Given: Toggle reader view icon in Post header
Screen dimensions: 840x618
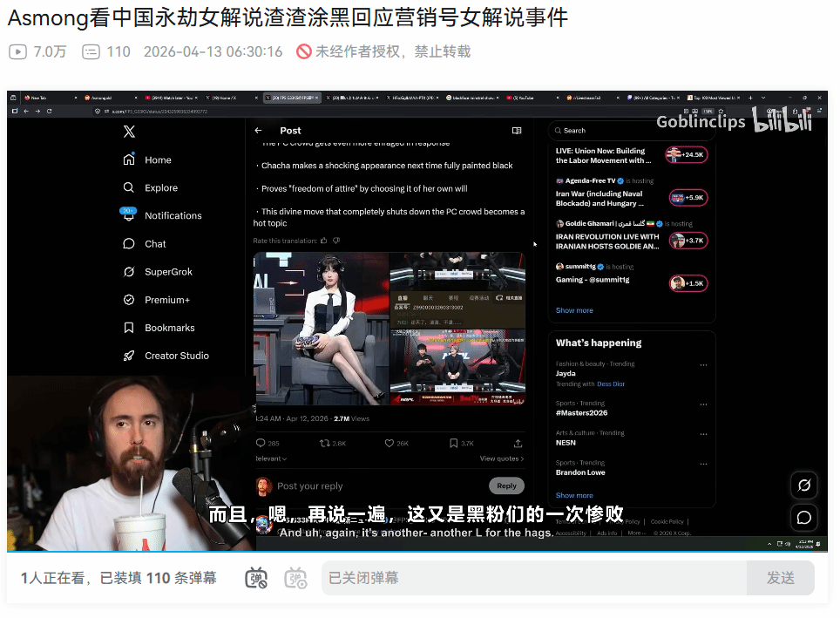Looking at the screenshot, I should pos(517,131).
